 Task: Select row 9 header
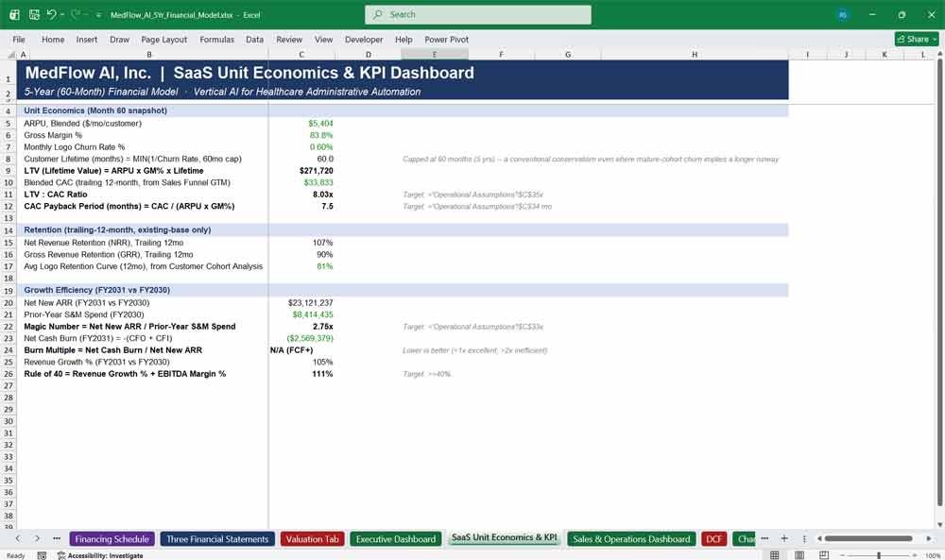[9, 171]
